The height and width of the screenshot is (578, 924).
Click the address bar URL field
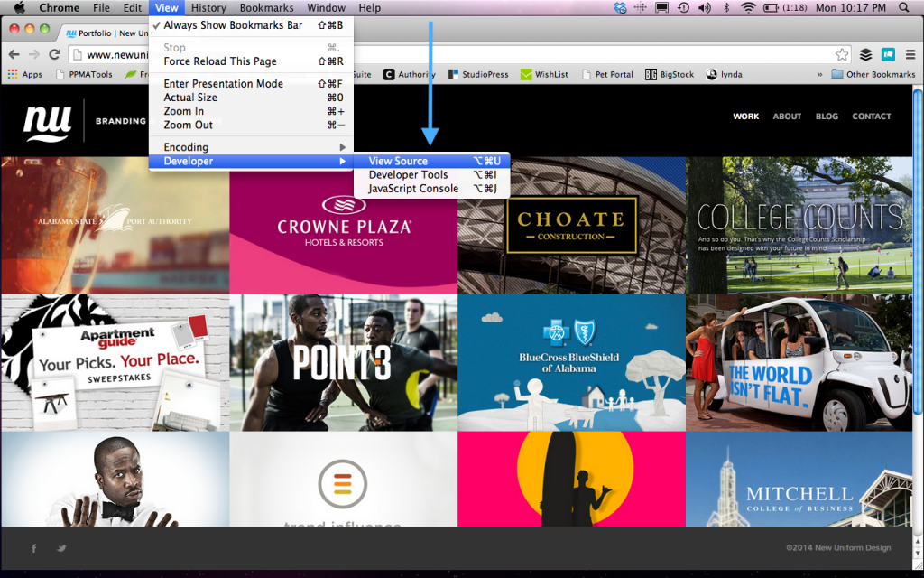pos(459,55)
